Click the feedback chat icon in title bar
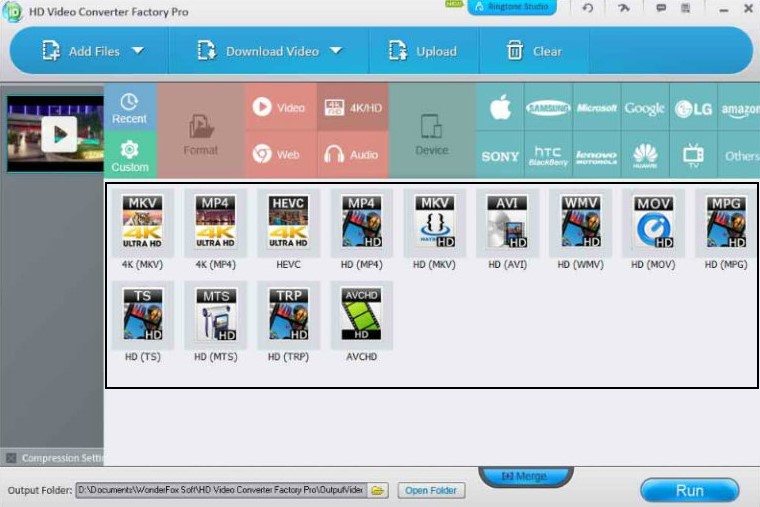 coord(661,8)
